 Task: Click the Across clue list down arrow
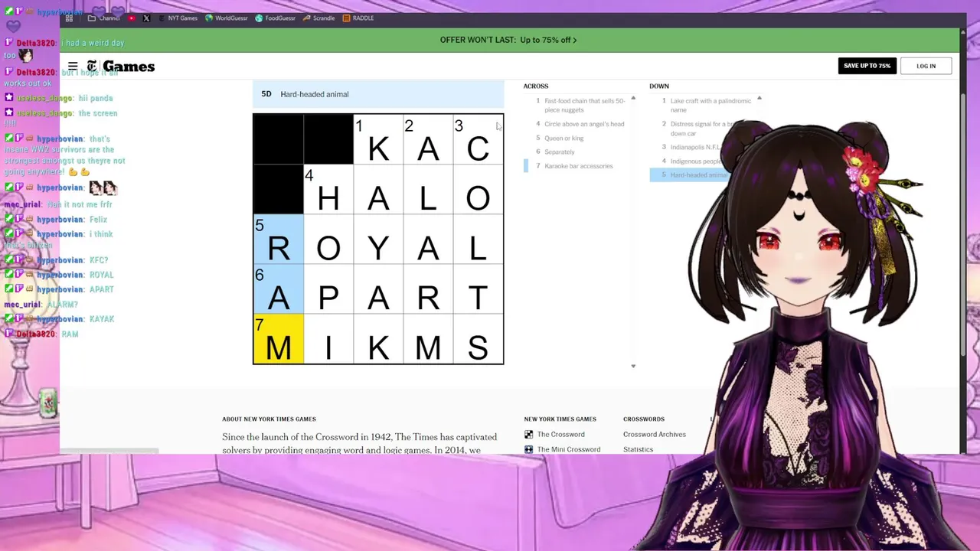[x=633, y=366]
